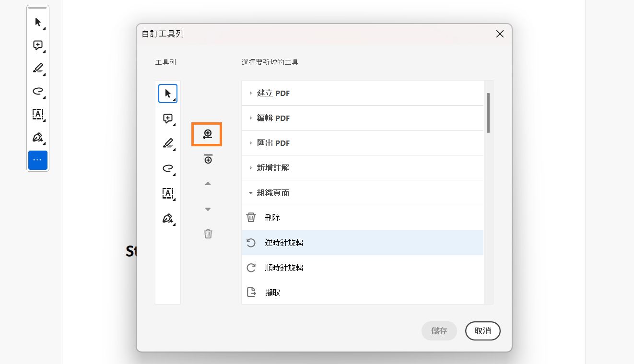Select the Draw tool in left sidebar

(38, 91)
